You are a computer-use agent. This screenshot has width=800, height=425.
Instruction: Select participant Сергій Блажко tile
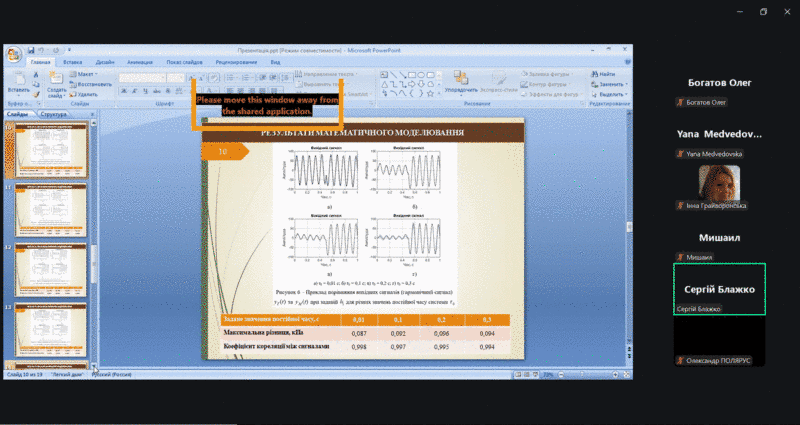719,289
